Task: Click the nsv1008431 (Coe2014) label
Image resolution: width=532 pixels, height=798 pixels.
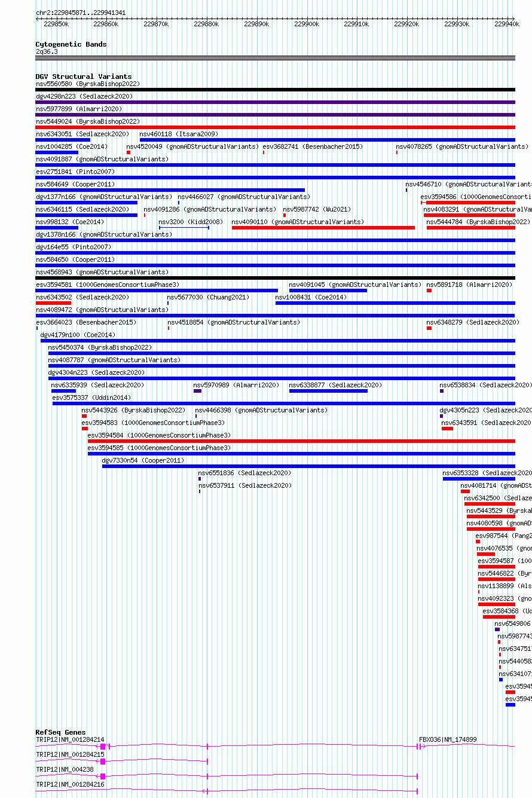Action: 311,297
